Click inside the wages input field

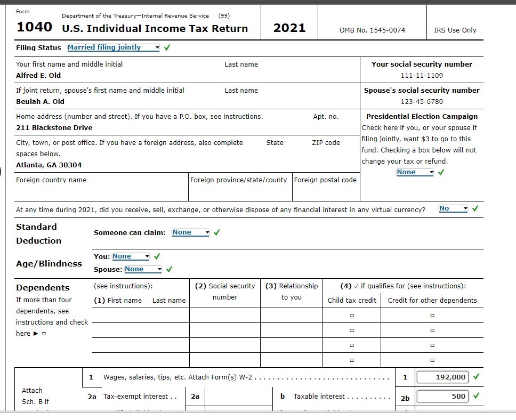click(444, 376)
